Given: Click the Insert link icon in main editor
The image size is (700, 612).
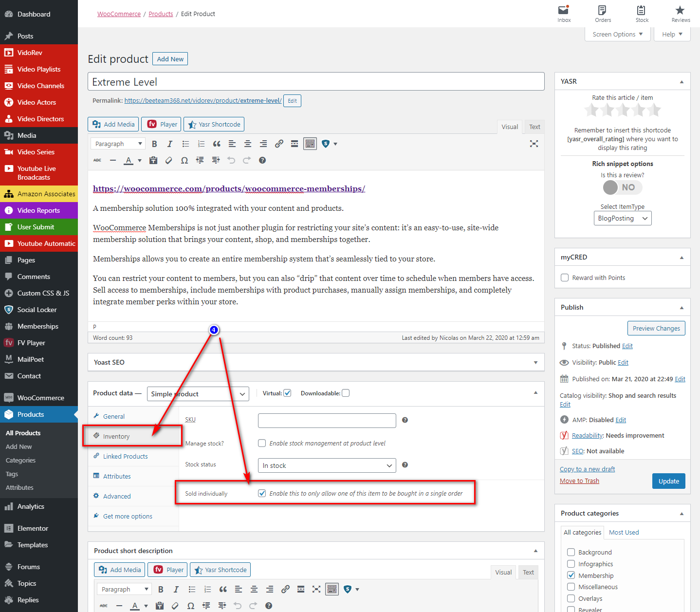Looking at the screenshot, I should 279,144.
